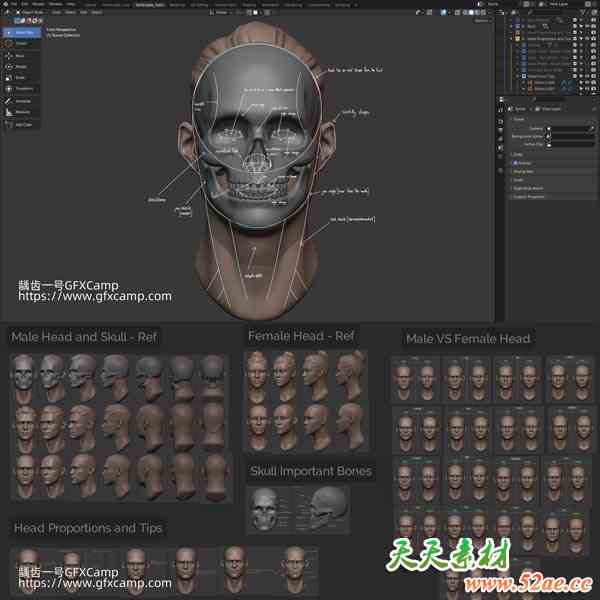Image resolution: width=600 pixels, height=600 pixels.
Task: Toggle snapping magnet in viewport header
Action: tap(249, 12)
